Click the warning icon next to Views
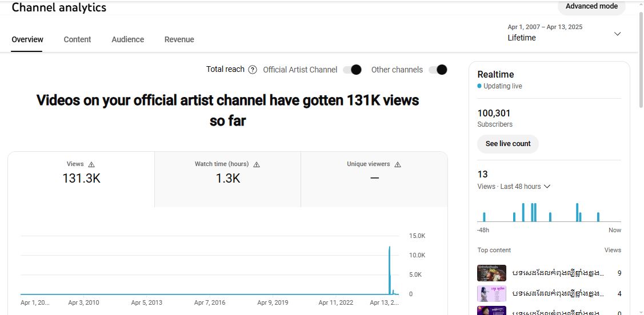 (x=91, y=164)
